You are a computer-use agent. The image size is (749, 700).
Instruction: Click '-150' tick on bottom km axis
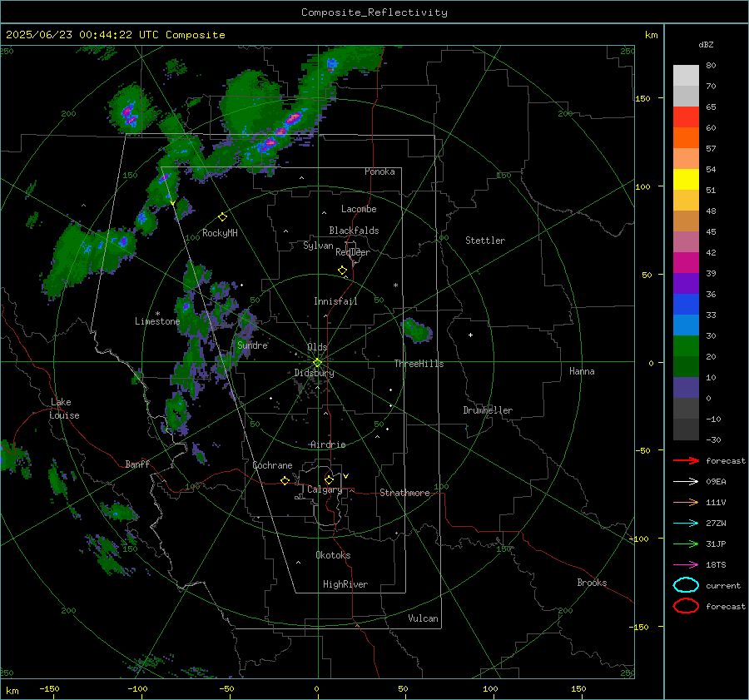(49, 688)
